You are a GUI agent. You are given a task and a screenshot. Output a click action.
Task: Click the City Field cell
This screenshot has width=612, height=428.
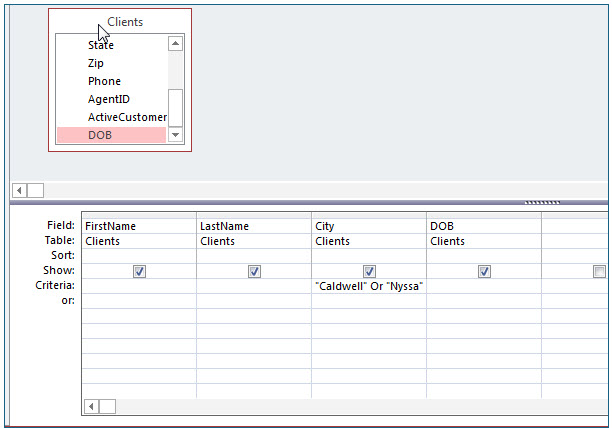pyautogui.click(x=369, y=226)
